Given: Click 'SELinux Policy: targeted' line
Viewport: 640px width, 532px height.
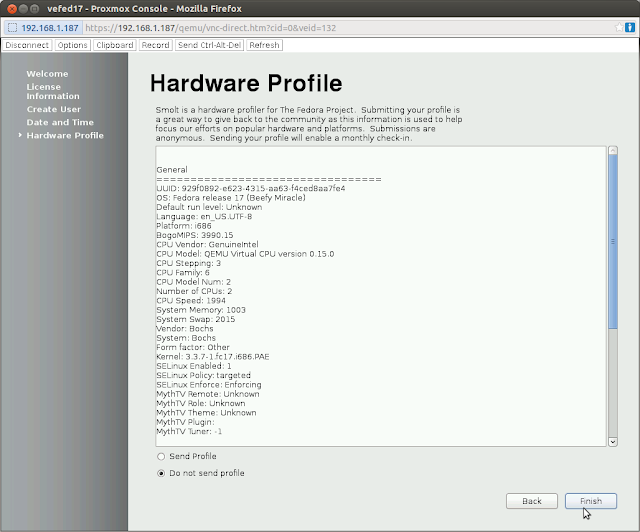Looking at the screenshot, I should coord(203,376).
